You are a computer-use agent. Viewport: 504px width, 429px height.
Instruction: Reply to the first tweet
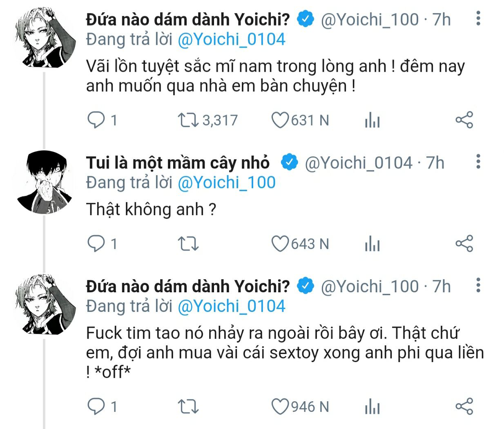(x=96, y=120)
